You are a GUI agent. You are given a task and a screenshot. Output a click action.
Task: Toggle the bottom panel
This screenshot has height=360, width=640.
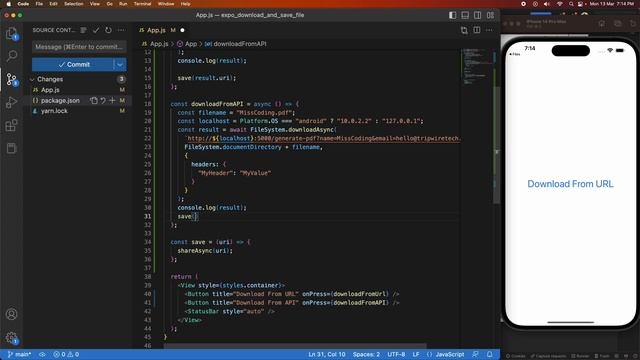pos(465,15)
